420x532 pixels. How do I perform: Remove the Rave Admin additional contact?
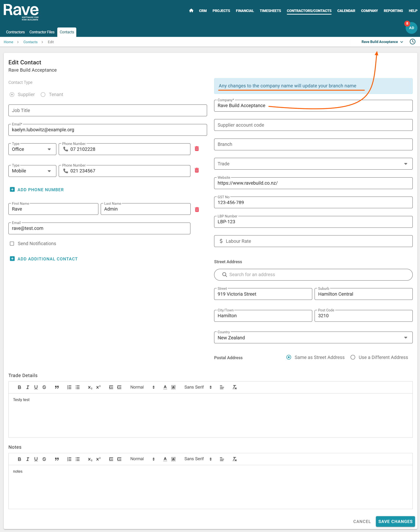click(197, 210)
